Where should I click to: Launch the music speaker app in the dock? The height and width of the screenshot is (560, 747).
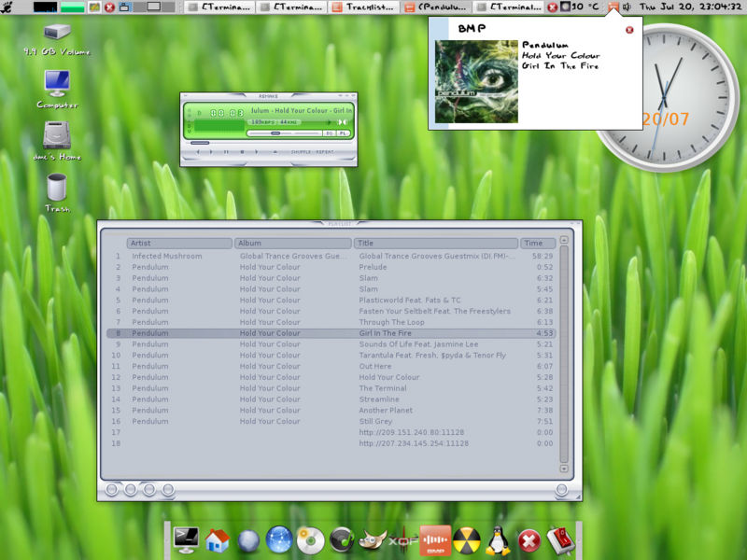(x=342, y=540)
